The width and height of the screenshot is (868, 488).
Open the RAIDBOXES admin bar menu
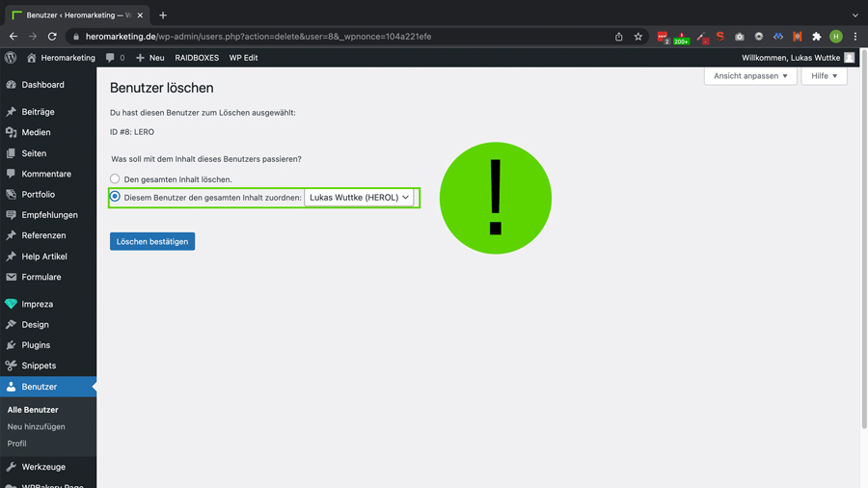[x=197, y=58]
